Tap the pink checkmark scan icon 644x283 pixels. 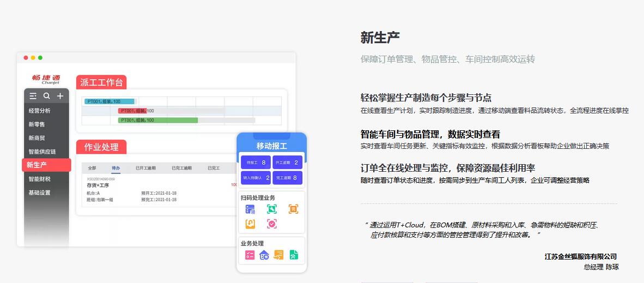coord(271,224)
